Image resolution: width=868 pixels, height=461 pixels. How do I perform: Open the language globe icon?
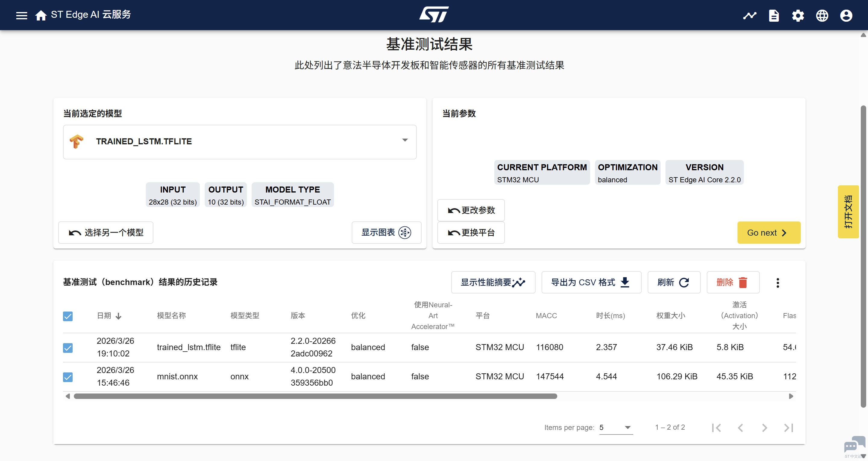822,15
